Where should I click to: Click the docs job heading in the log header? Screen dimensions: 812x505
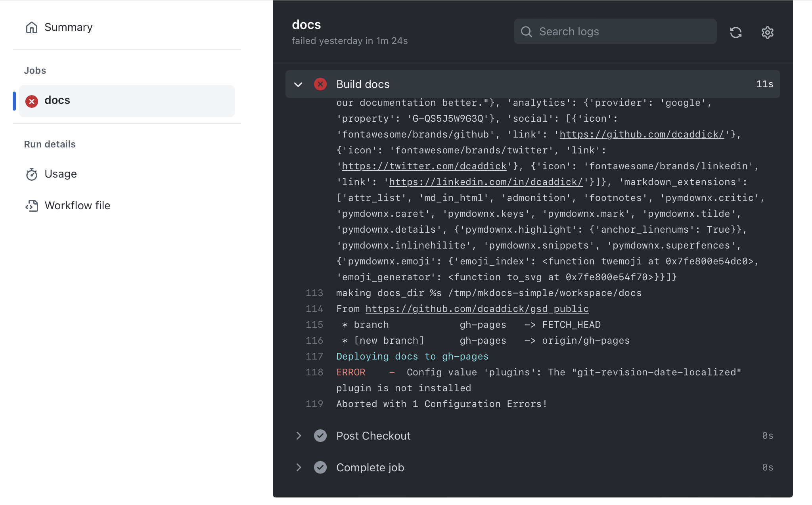[306, 25]
